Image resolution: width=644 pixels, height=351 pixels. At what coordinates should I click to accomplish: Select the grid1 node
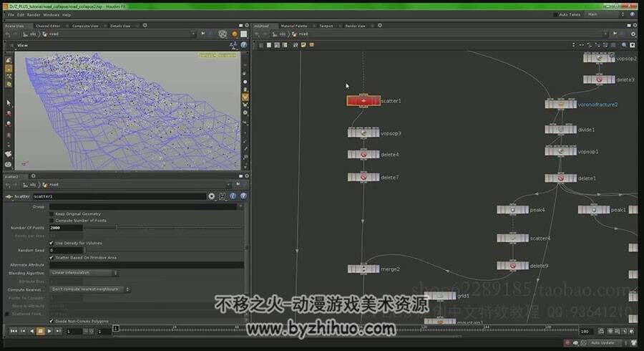point(440,296)
